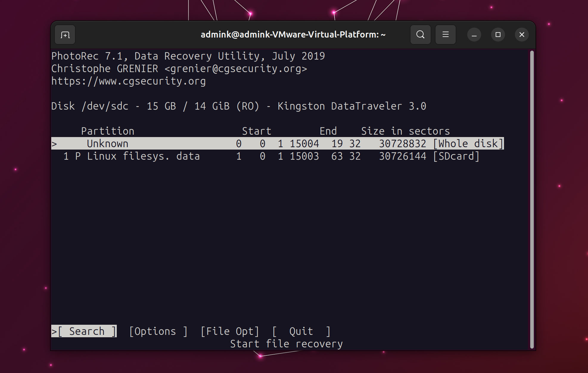Click the Start file recovery hint text
This screenshot has height=373, width=588.
coord(286,344)
